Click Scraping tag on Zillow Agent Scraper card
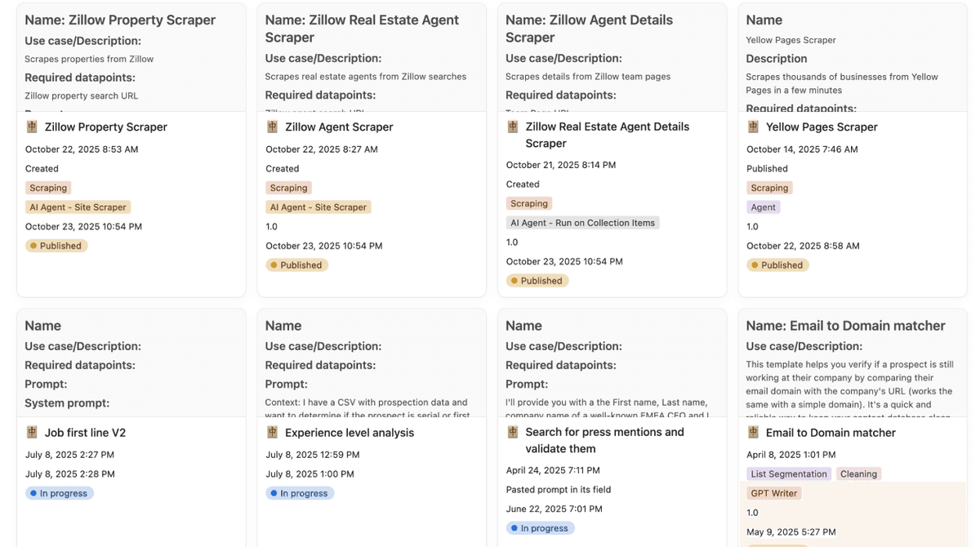Viewport: 980px width, 547px height. click(288, 188)
